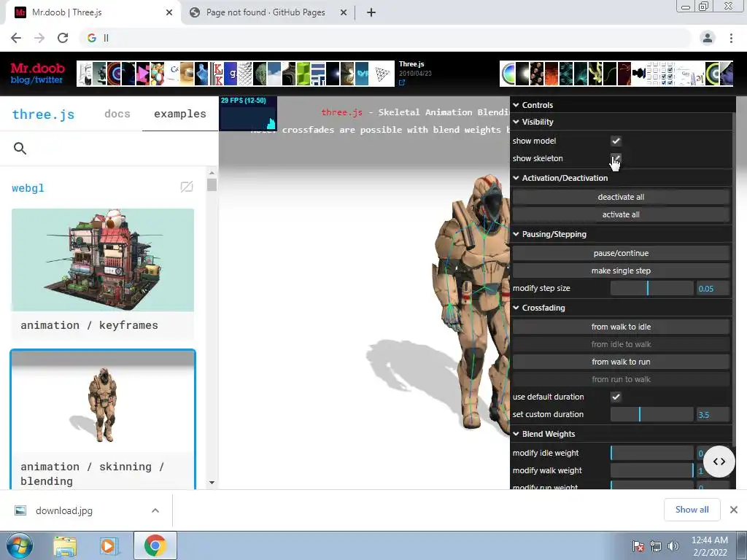Open File Explorer from taskbar
The width and height of the screenshot is (747, 560).
click(65, 546)
